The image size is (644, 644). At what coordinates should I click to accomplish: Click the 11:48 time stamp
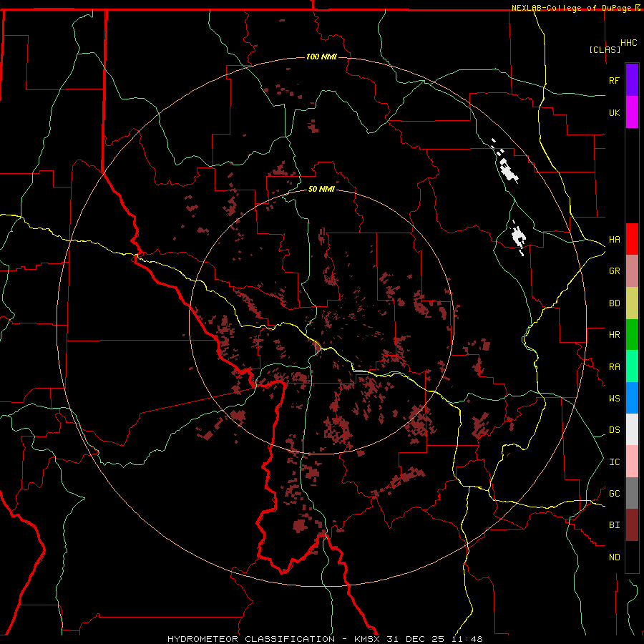(466, 639)
